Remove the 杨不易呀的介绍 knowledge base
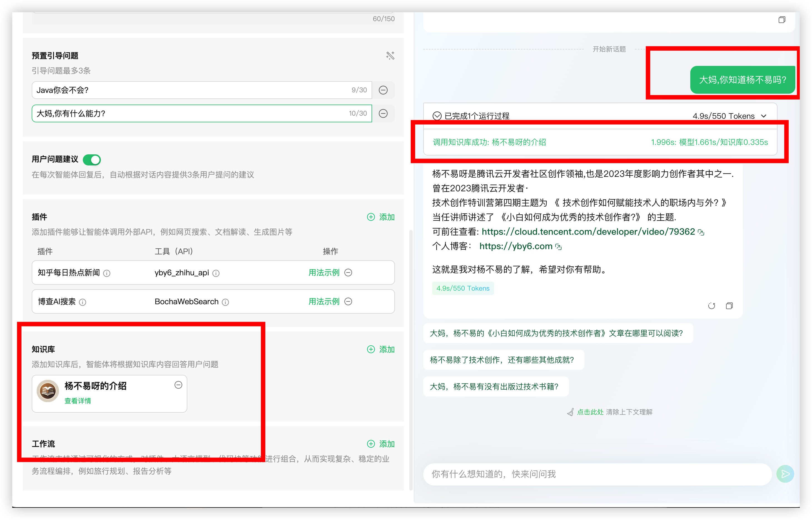This screenshot has height=520, width=812. (178, 385)
